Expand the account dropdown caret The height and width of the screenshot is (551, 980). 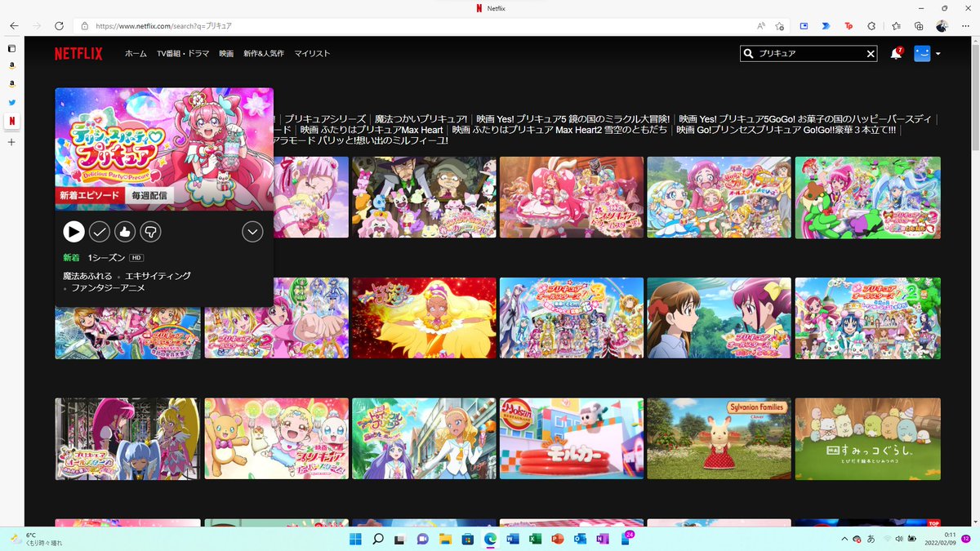coord(938,54)
